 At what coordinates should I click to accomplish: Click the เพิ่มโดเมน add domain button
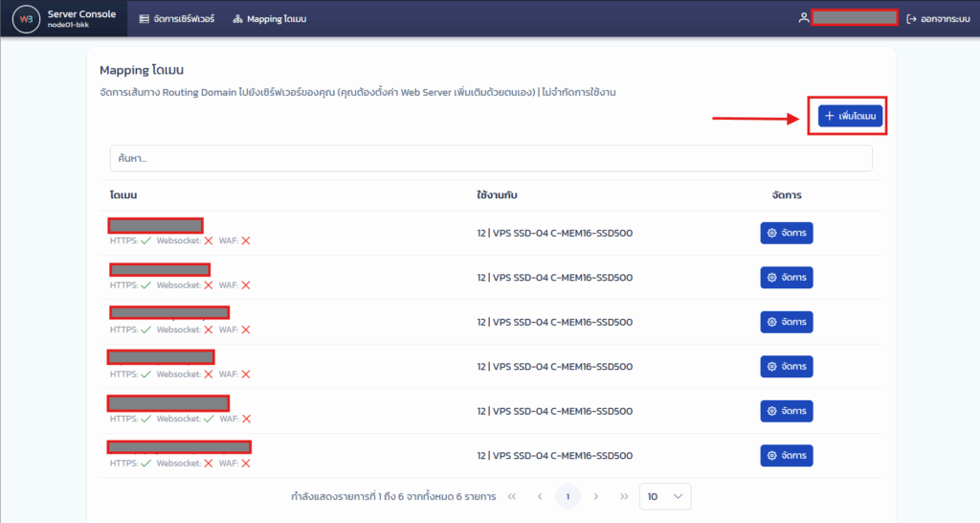tap(850, 116)
